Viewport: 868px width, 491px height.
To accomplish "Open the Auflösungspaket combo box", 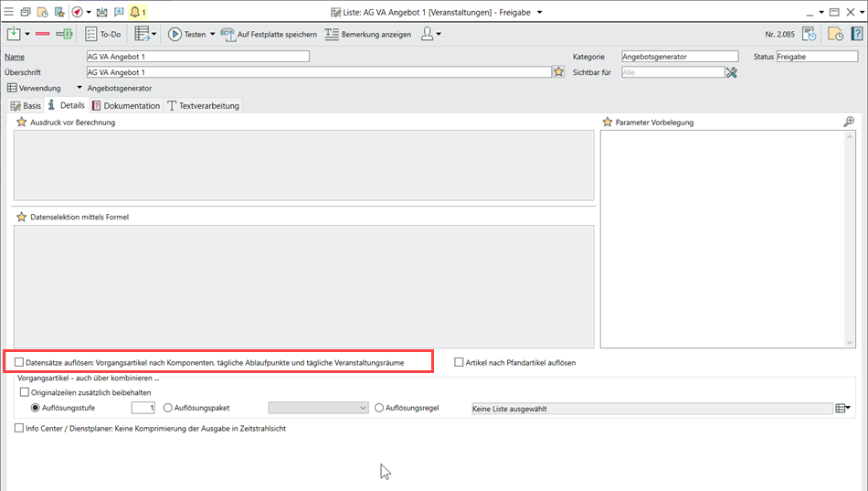I will 318,408.
